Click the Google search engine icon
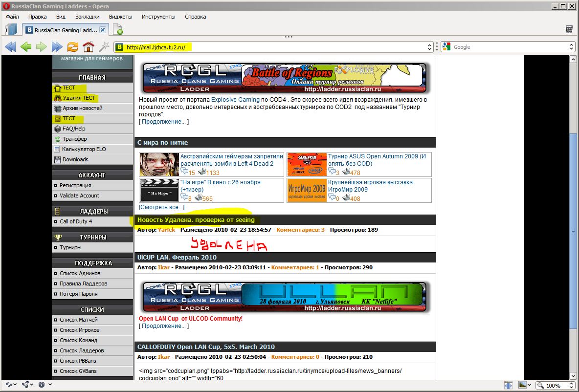The width and height of the screenshot is (579, 392). click(446, 47)
